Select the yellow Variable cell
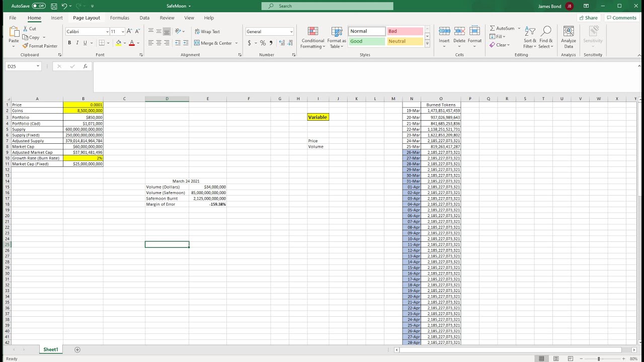The image size is (644, 362). pos(318,117)
